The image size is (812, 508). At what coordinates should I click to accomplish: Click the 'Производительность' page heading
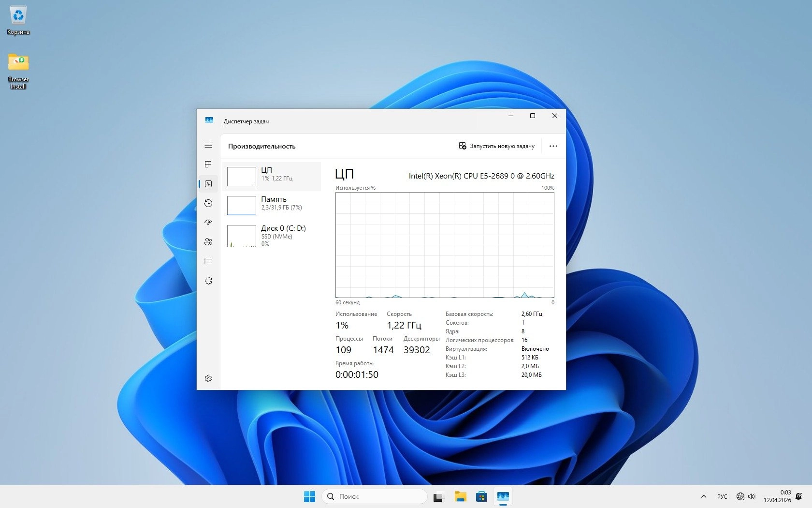point(262,146)
